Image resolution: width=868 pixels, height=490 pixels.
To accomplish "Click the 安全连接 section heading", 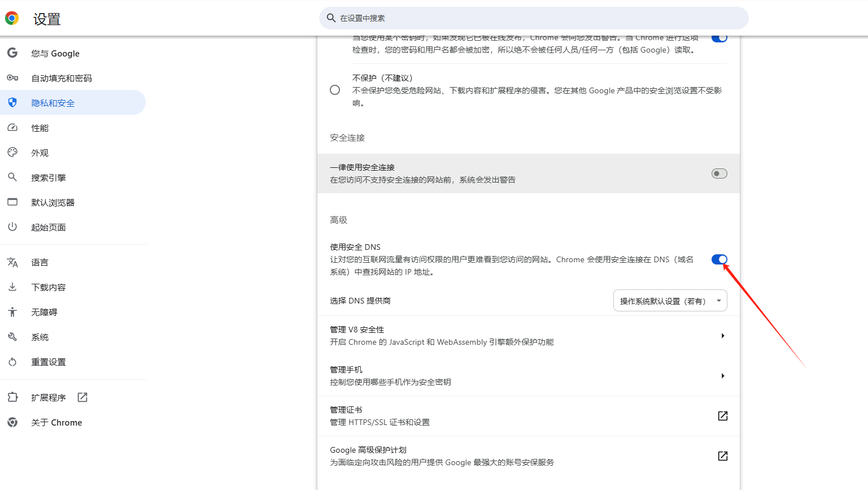I will pos(347,138).
